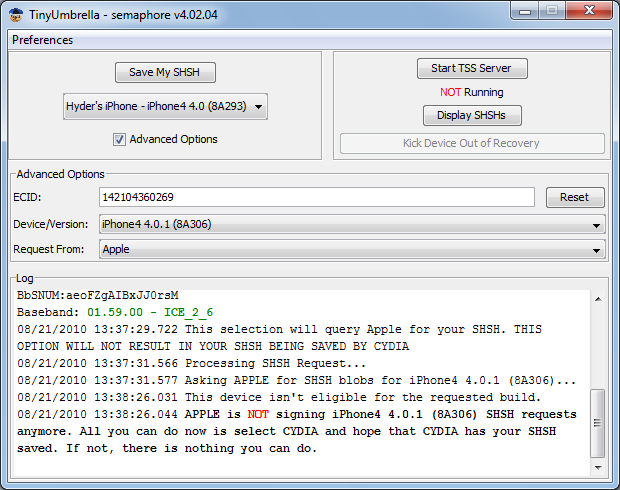Click the ECID: label
This screenshot has width=620, height=490.
[27, 197]
